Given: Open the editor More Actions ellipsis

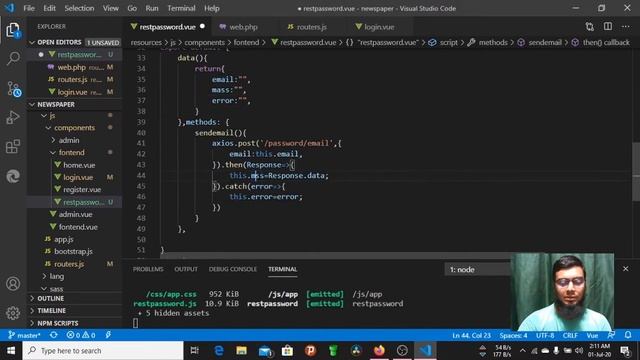Looking at the screenshot, I should (x=626, y=27).
